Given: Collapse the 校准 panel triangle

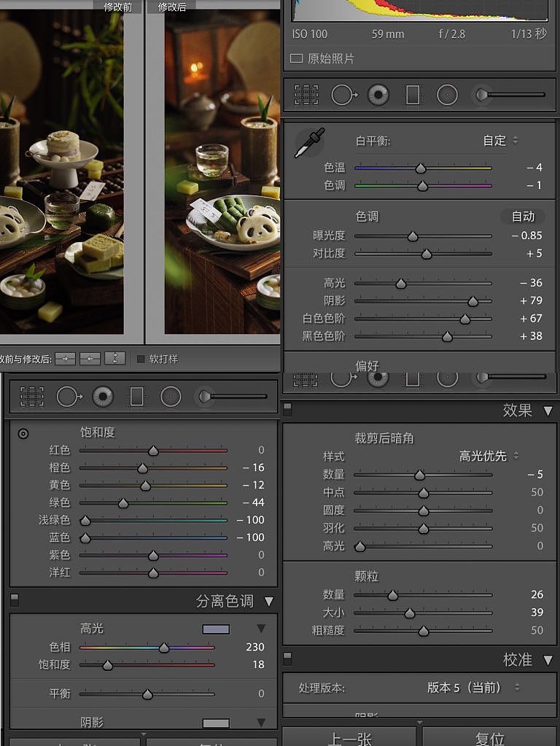Looking at the screenshot, I should click(548, 660).
